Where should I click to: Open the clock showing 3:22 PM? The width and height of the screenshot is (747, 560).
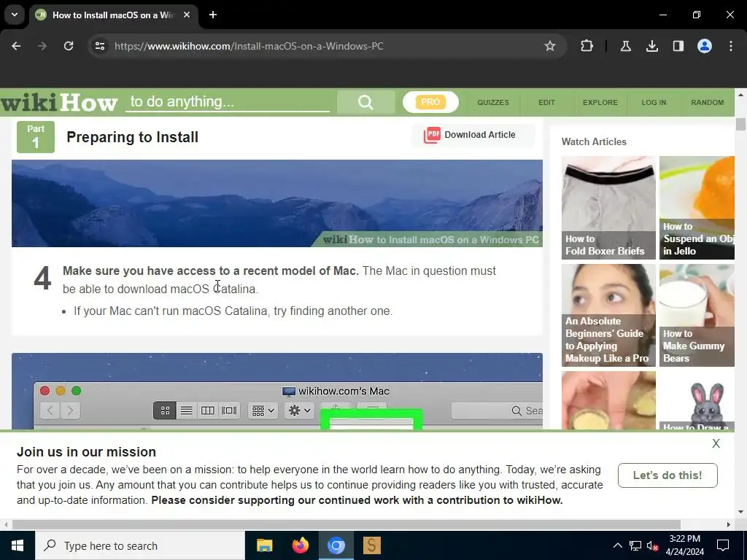pyautogui.click(x=684, y=545)
